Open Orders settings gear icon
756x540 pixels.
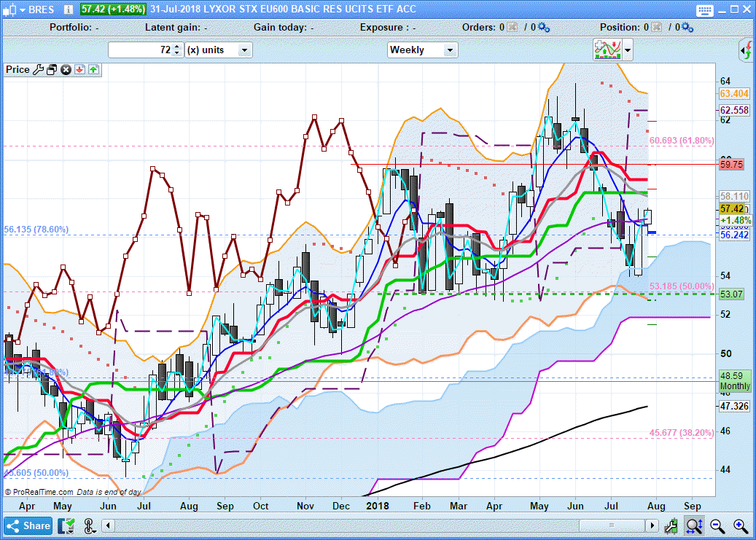pyautogui.click(x=544, y=28)
